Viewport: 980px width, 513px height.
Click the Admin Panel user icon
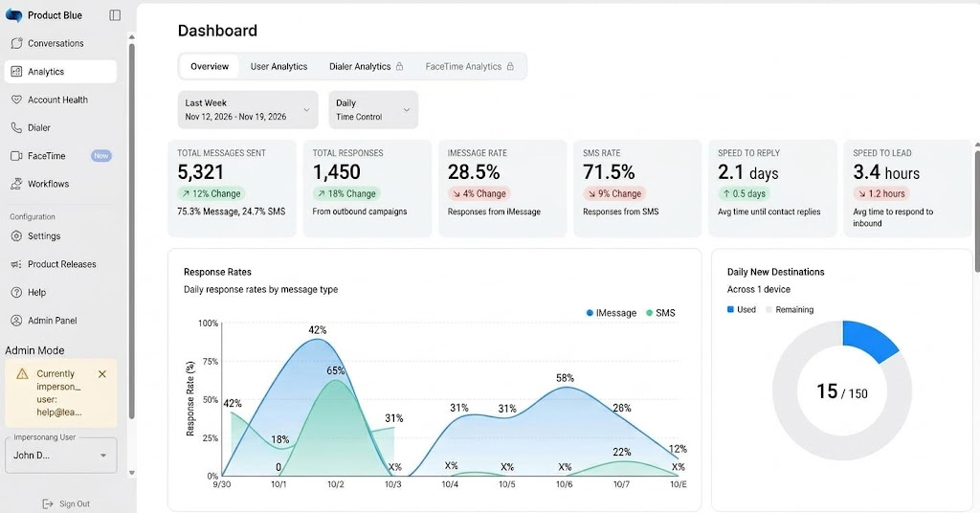pos(17,321)
